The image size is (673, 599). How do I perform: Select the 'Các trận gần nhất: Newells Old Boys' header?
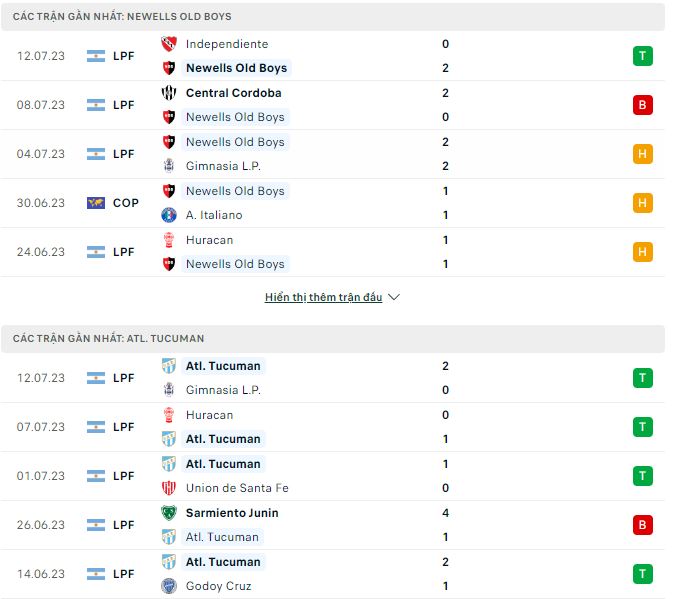(x=123, y=17)
